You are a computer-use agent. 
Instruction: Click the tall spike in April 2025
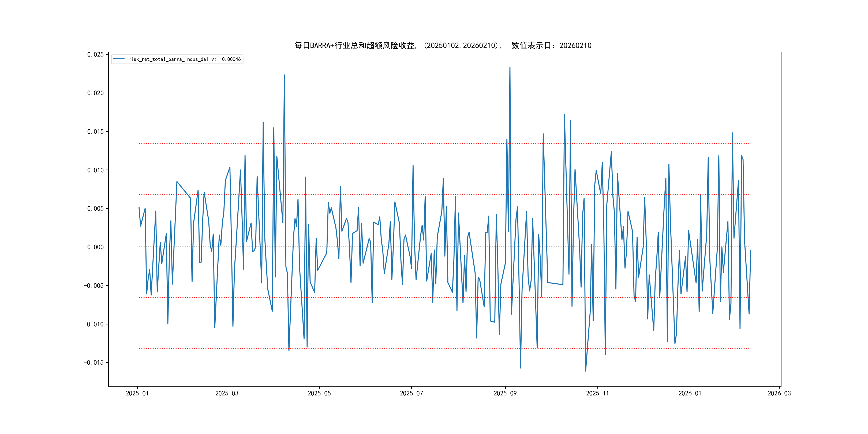coord(284,76)
